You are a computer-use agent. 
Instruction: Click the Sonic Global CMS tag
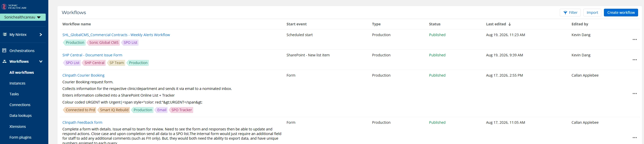[x=103, y=43]
